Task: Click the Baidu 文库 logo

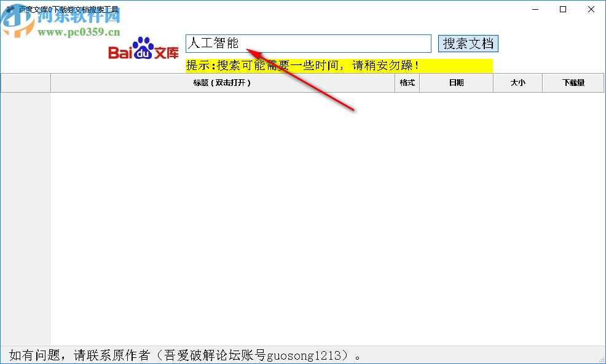Action: click(143, 48)
